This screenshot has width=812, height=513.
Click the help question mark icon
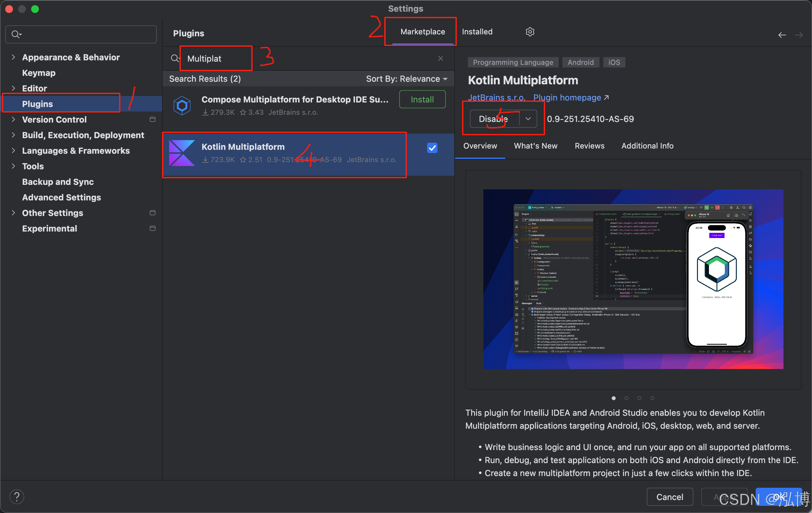[x=17, y=496]
